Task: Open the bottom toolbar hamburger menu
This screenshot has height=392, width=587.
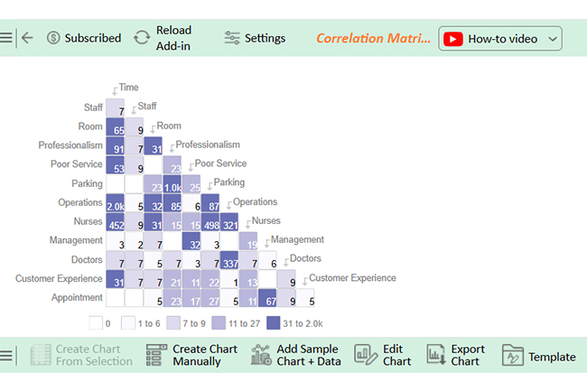Action: coord(5,355)
